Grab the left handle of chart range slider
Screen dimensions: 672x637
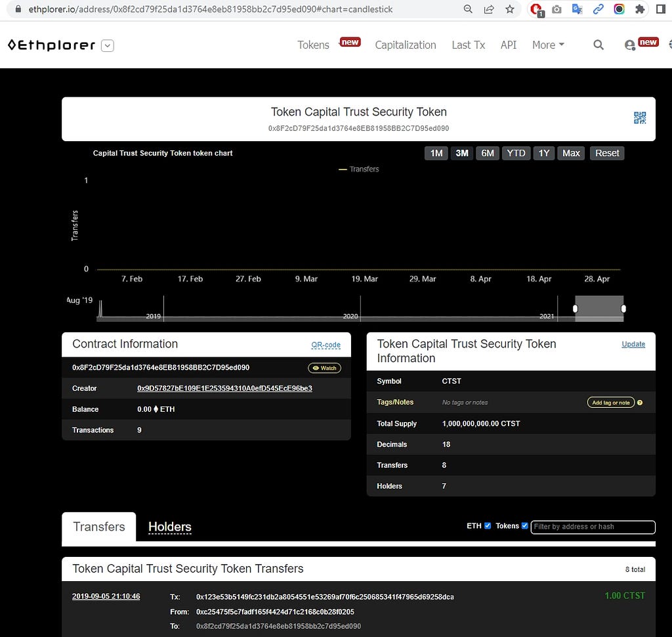(x=575, y=309)
